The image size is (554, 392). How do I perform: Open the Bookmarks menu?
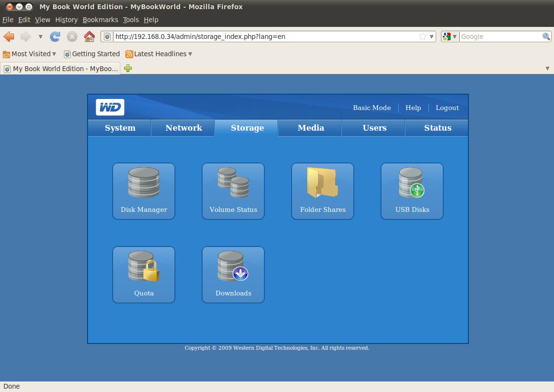pos(100,20)
